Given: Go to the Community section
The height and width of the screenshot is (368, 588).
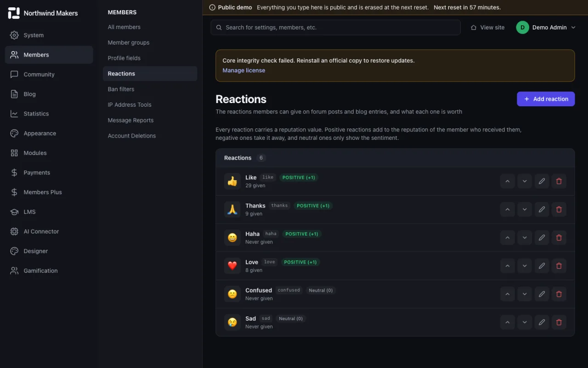Looking at the screenshot, I should 49,75.
